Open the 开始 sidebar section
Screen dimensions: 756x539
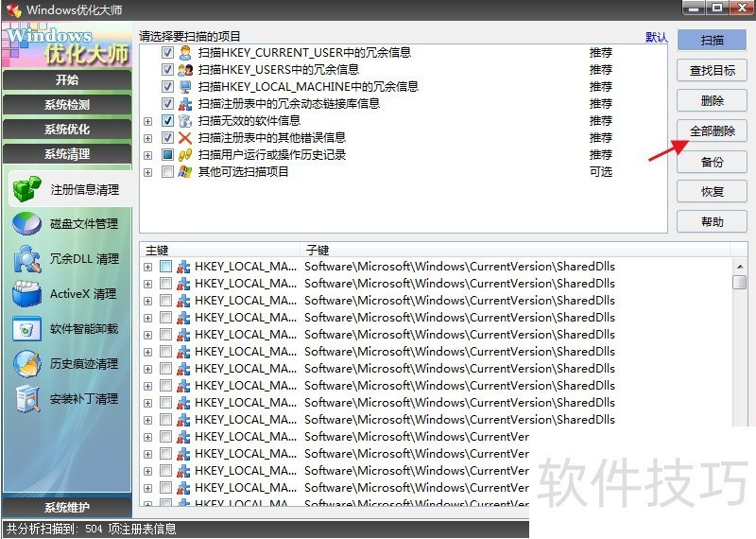[x=67, y=79]
